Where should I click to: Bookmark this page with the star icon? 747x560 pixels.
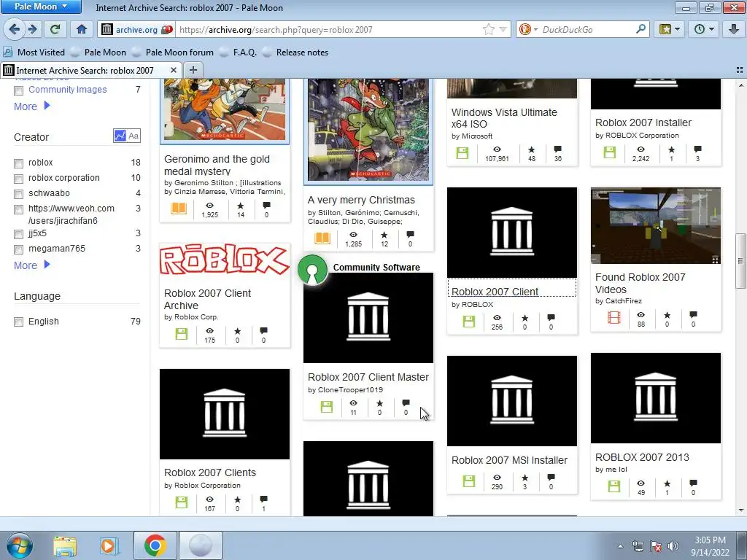(x=488, y=29)
